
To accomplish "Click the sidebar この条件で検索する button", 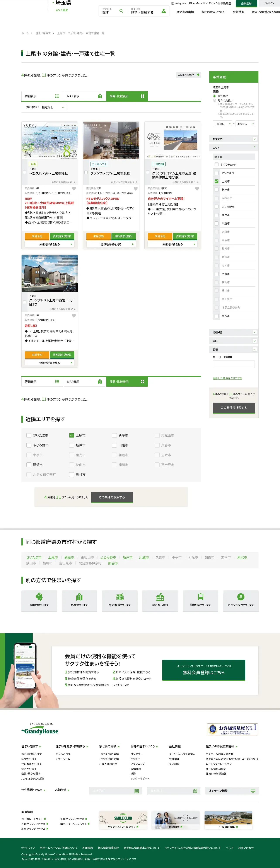I will (x=234, y=408).
